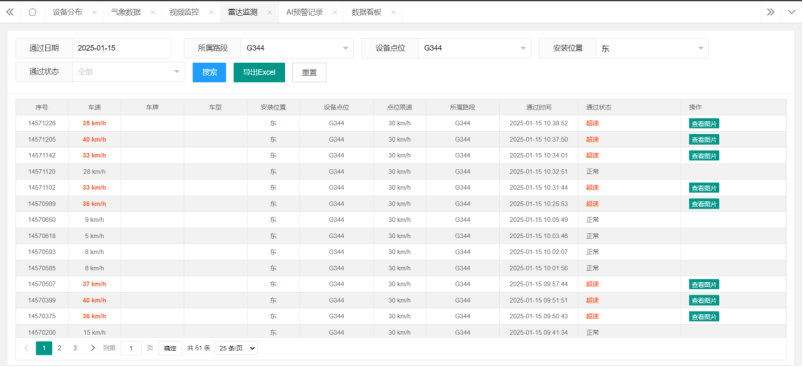Click the 15 km/h speed cell
Viewport: 803px width, 367px height.
coord(94,332)
